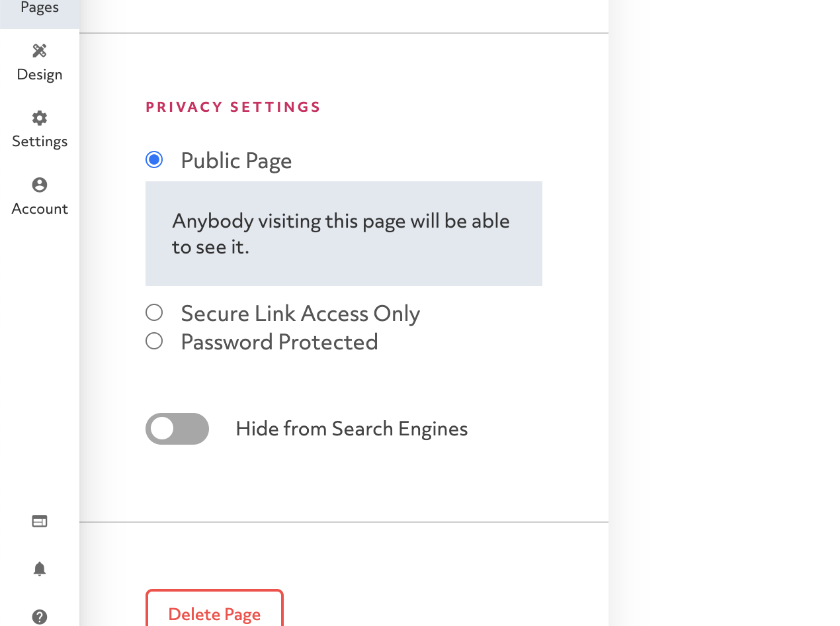This screenshot has width=840, height=626.
Task: Click the Public Page option label
Action: pos(236,161)
